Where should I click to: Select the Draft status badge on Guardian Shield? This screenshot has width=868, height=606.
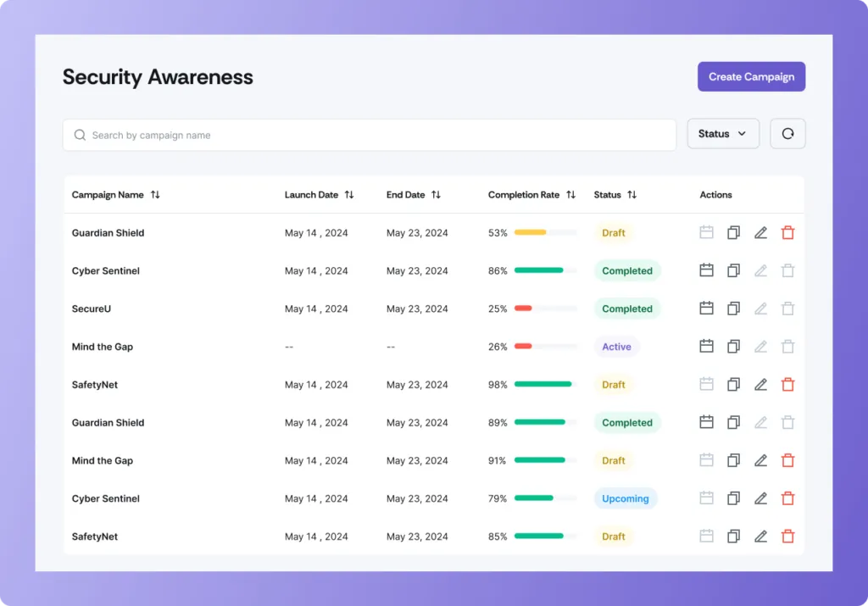point(613,232)
